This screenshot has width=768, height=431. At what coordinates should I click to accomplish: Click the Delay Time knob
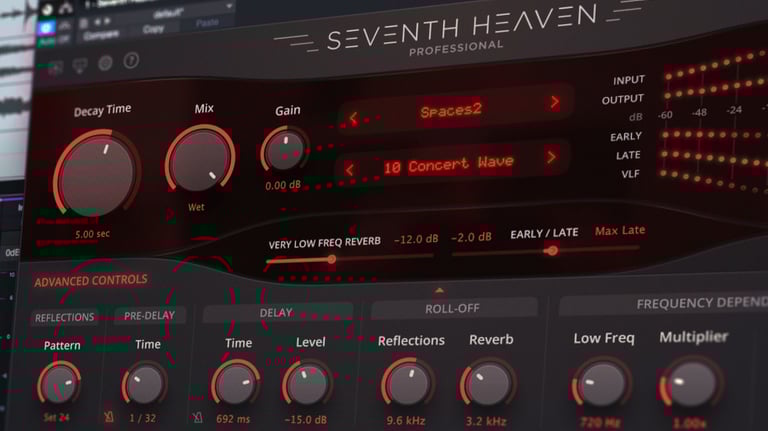(236, 383)
